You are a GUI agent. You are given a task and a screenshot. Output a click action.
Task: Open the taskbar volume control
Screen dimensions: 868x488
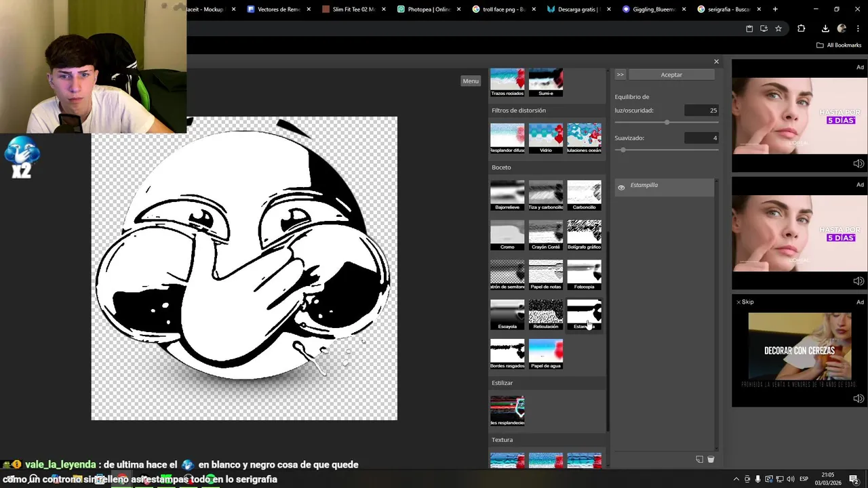pyautogui.click(x=791, y=479)
